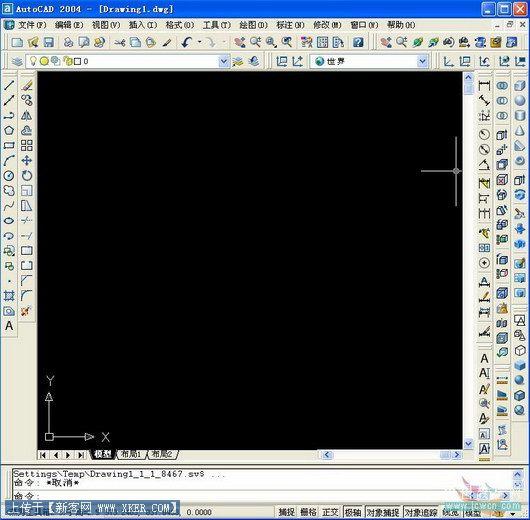The width and height of the screenshot is (530, 520).
Task: Select the Rectangle draw tool
Action: (9, 146)
